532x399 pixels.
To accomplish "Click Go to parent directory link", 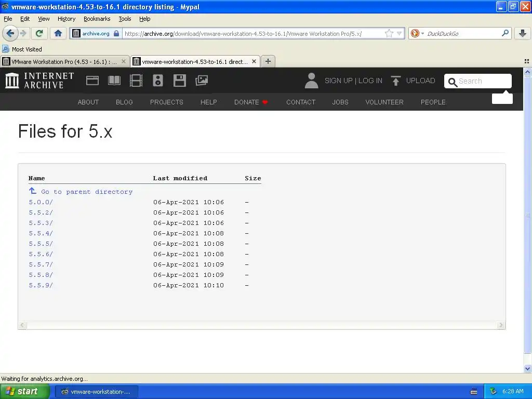I will click(87, 192).
